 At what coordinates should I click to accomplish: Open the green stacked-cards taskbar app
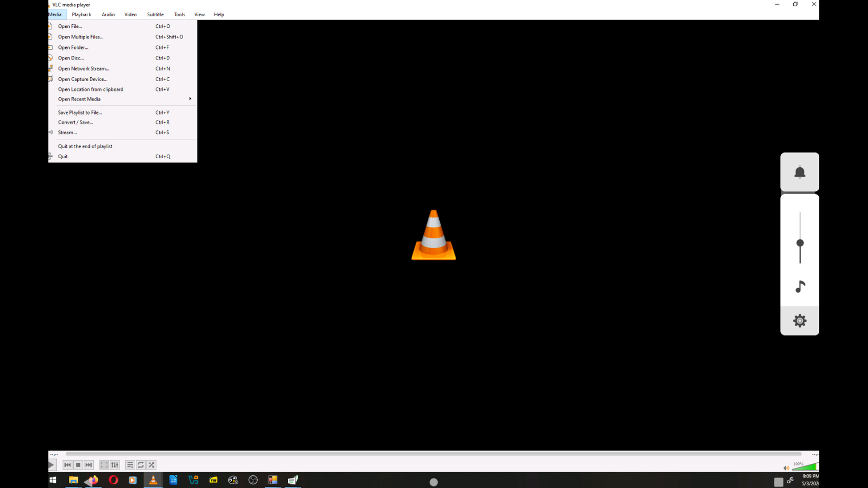click(293, 480)
